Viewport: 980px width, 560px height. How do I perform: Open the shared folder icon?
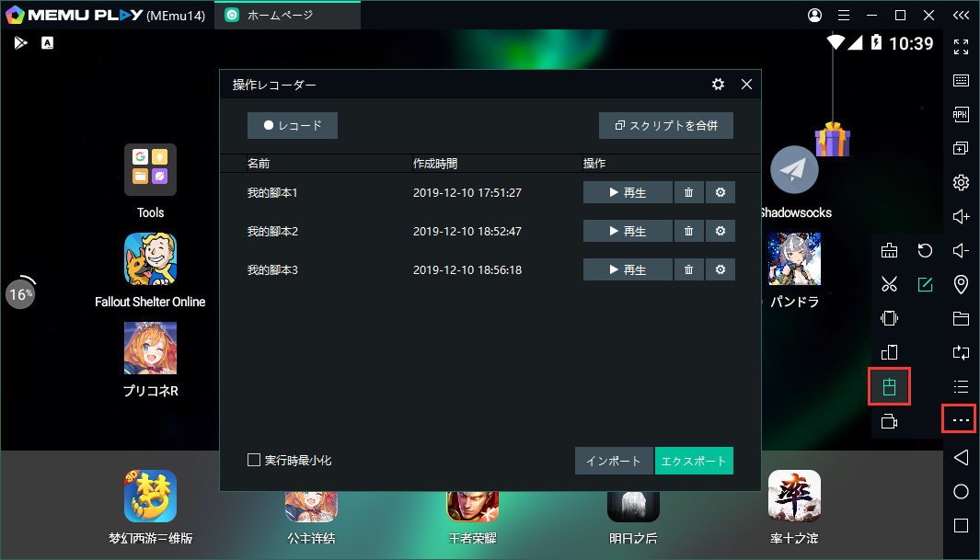coord(961,317)
